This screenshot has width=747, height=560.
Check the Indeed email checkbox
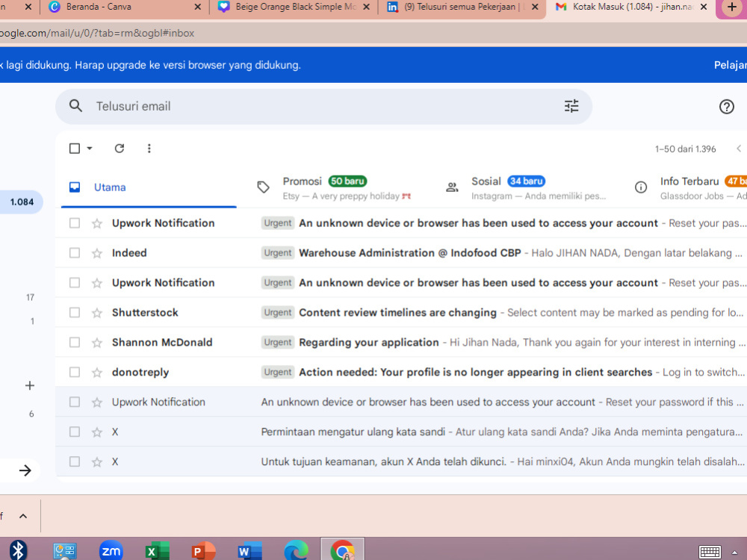tap(75, 253)
